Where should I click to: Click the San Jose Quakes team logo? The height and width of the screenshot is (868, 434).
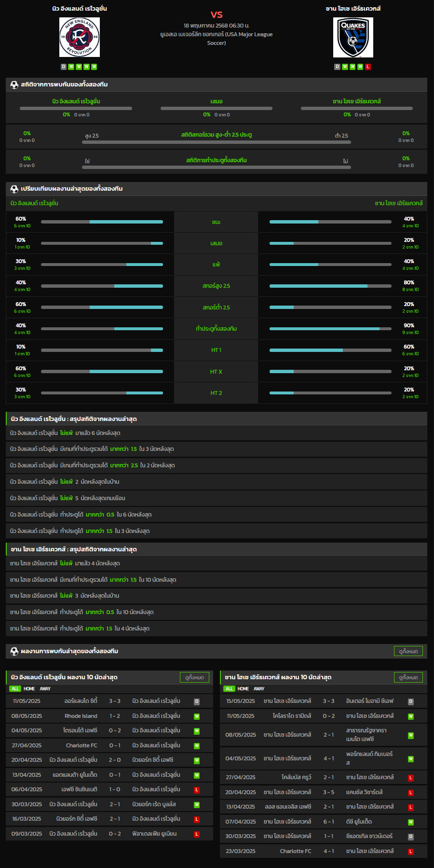click(x=353, y=37)
